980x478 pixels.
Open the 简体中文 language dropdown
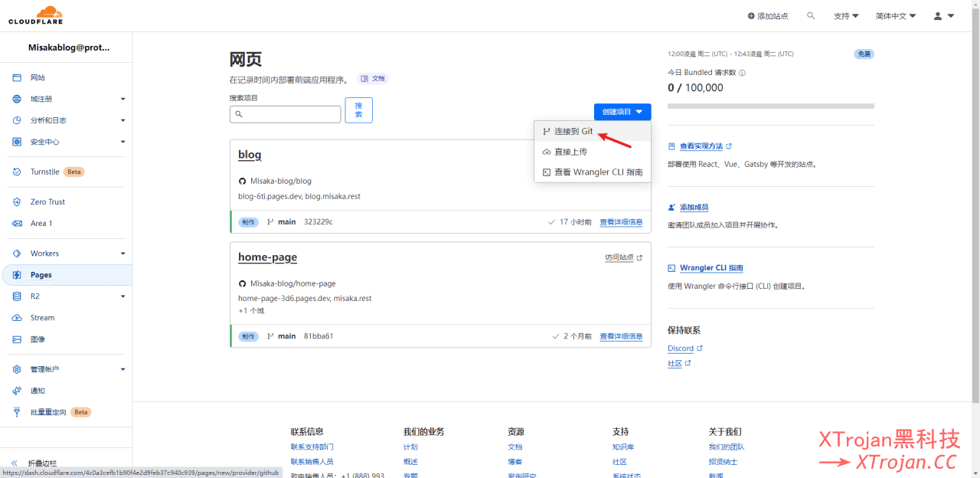[894, 15]
